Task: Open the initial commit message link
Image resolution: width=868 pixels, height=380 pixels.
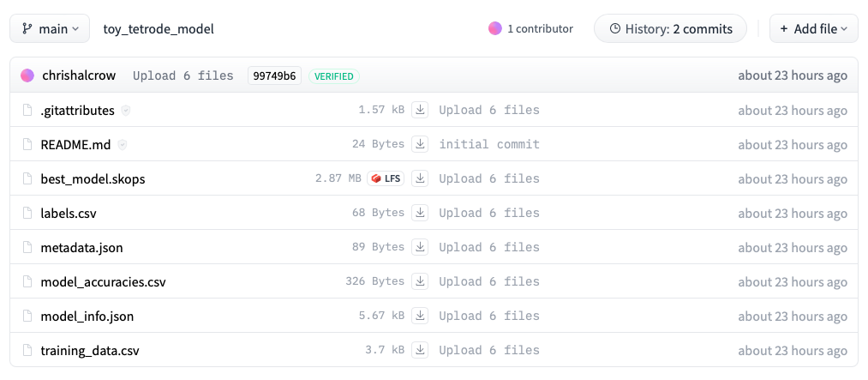Action: pos(489,144)
